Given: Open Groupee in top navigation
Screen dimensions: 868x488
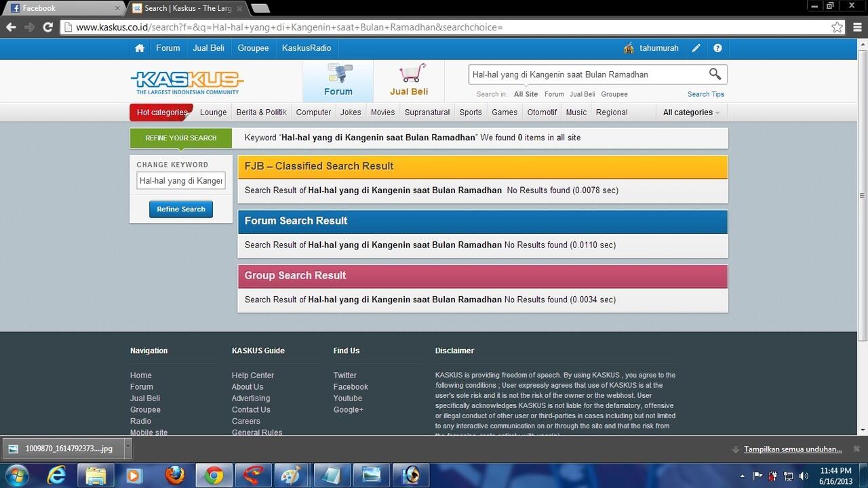Looking at the screenshot, I should 254,48.
